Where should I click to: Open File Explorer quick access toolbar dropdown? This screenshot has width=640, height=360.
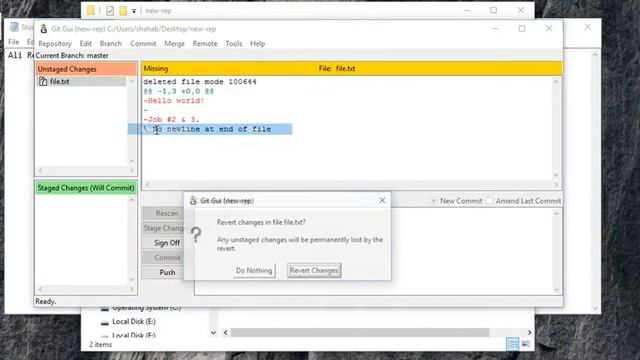coord(134,11)
